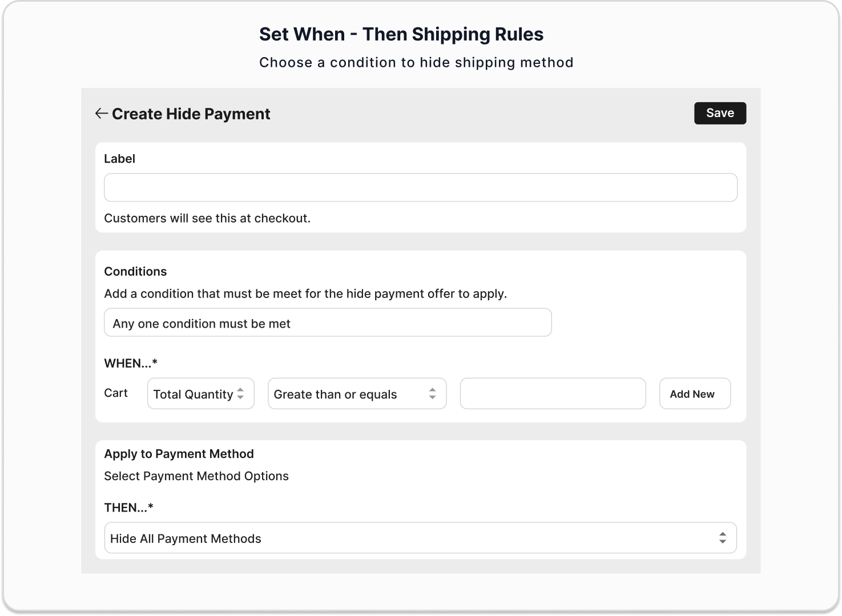The image size is (842, 616).
Task: Click the chevron inside the condition operator selector
Action: click(x=433, y=393)
